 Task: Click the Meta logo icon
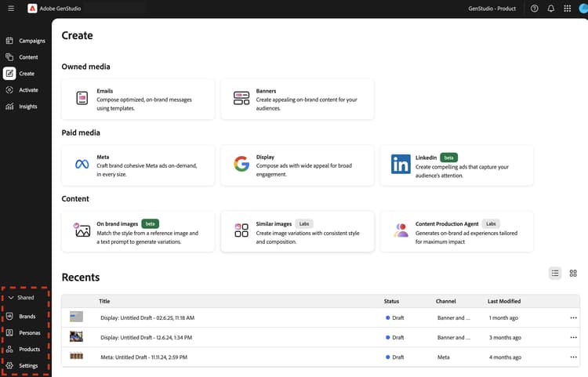click(x=82, y=165)
